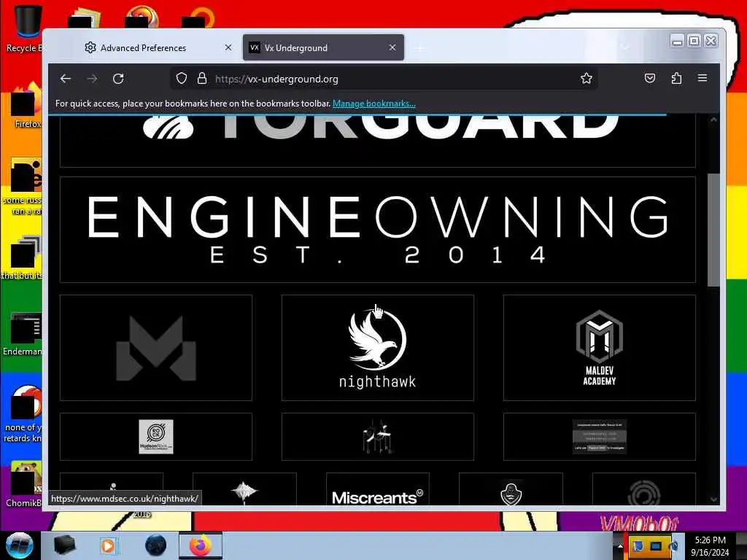
Task: Close the Advanced Preferences tab
Action: pos(228,47)
